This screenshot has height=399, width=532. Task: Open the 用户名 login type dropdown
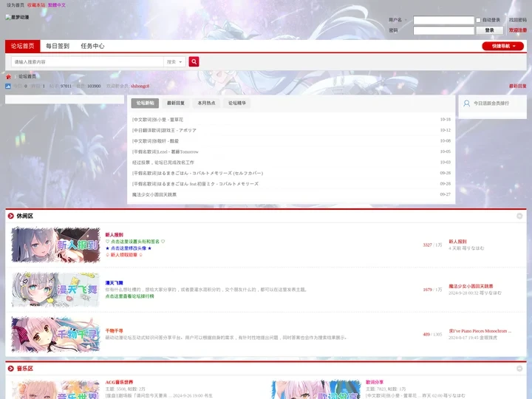click(398, 20)
